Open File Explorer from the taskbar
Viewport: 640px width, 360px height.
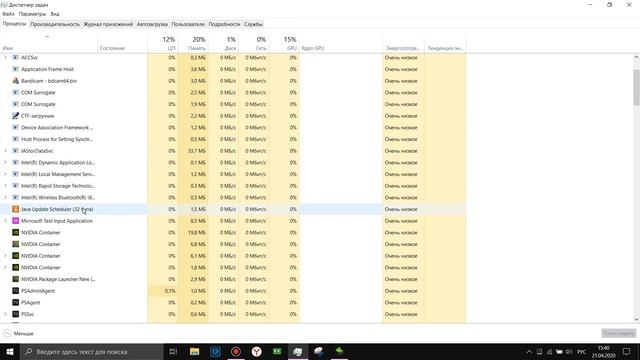pos(194,351)
